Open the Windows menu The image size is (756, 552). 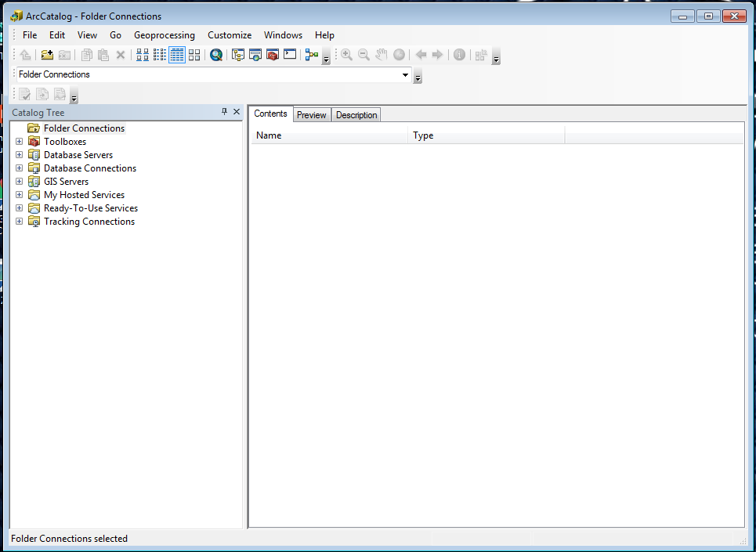(283, 35)
